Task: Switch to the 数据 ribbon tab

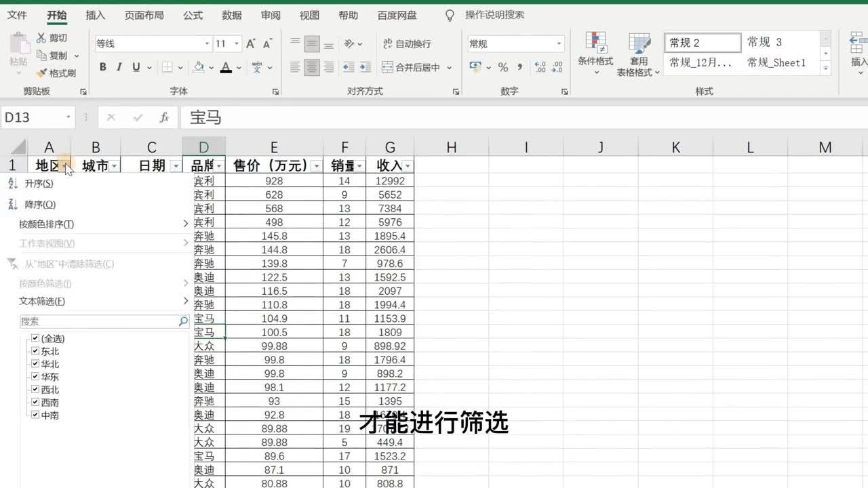Action: (x=232, y=15)
